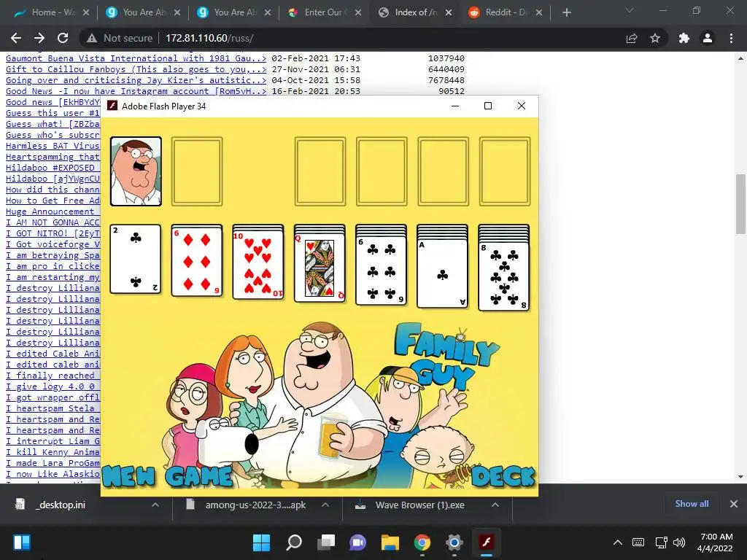
Task: Open Good News Instagram account link
Action: 136,91
